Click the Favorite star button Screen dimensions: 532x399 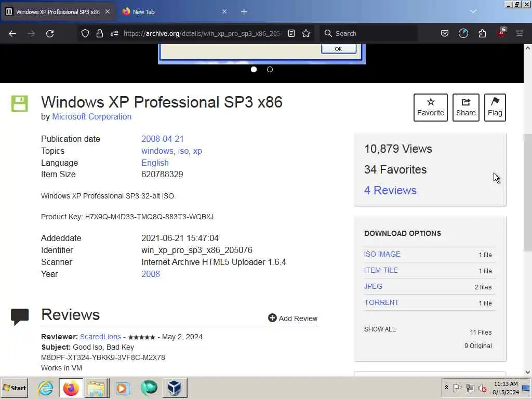coord(430,108)
